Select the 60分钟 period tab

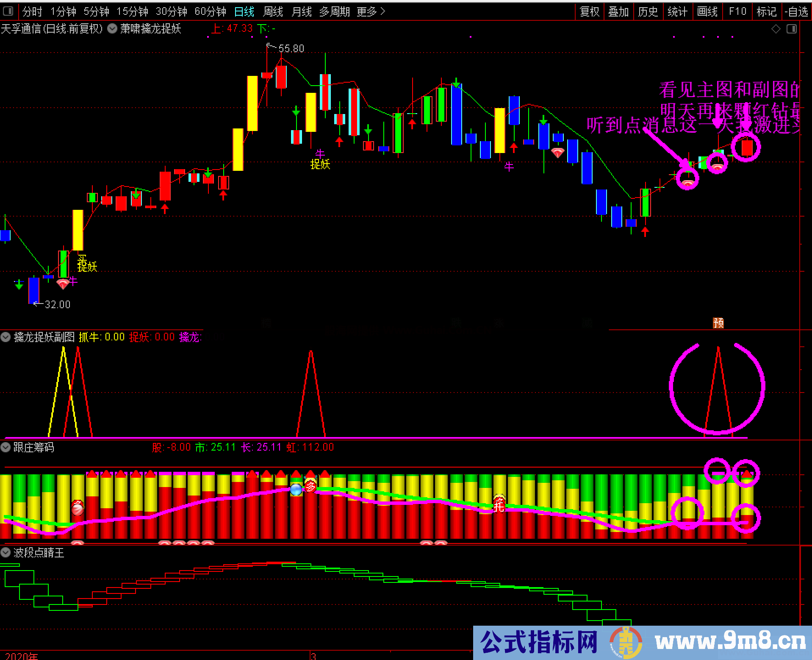[210, 11]
